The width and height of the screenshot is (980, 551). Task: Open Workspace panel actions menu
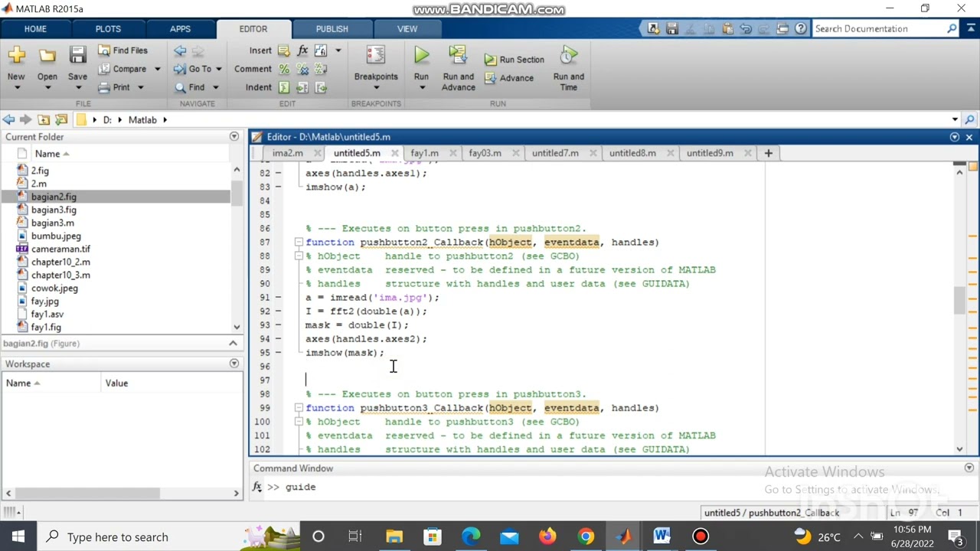coord(234,364)
